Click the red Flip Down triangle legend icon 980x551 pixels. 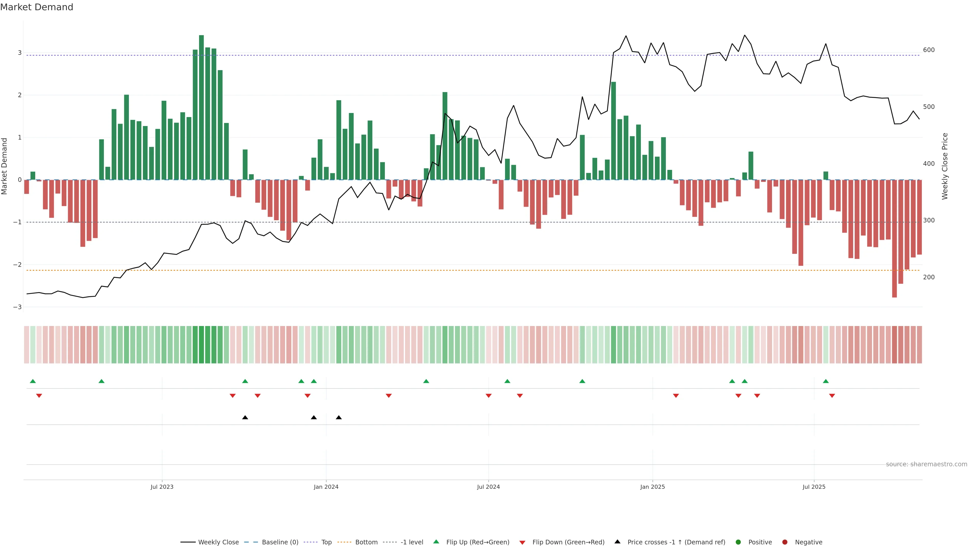[x=522, y=542]
